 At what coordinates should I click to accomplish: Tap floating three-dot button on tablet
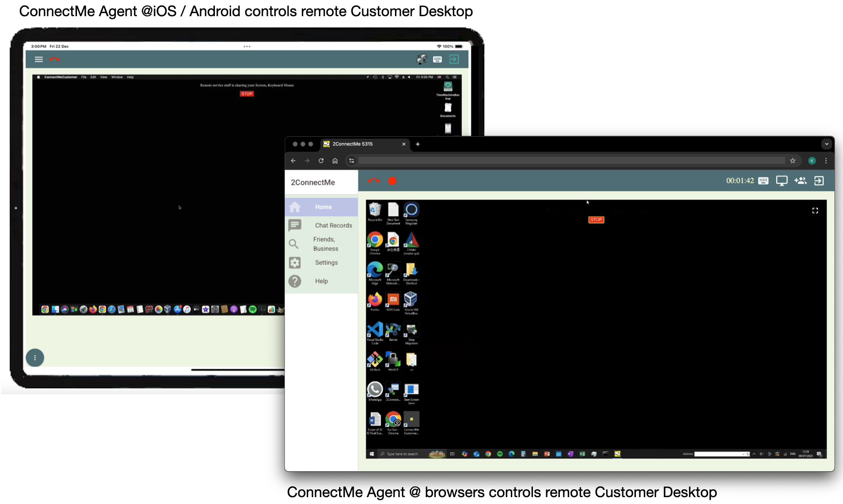(x=35, y=357)
